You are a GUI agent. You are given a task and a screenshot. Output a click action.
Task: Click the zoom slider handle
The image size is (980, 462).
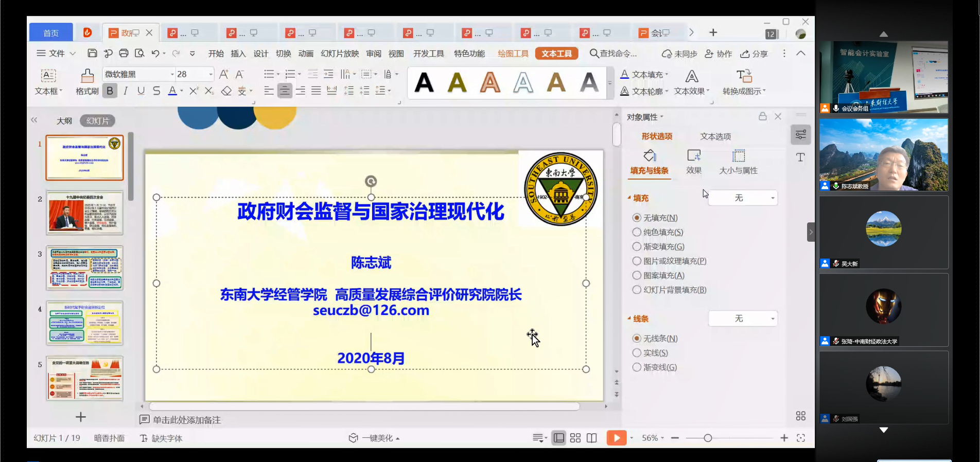pos(708,438)
